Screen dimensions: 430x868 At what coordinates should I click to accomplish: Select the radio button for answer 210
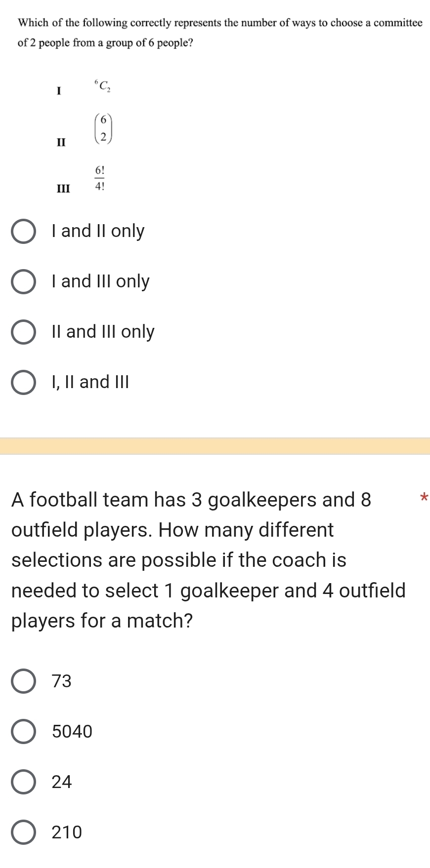pyautogui.click(x=23, y=832)
